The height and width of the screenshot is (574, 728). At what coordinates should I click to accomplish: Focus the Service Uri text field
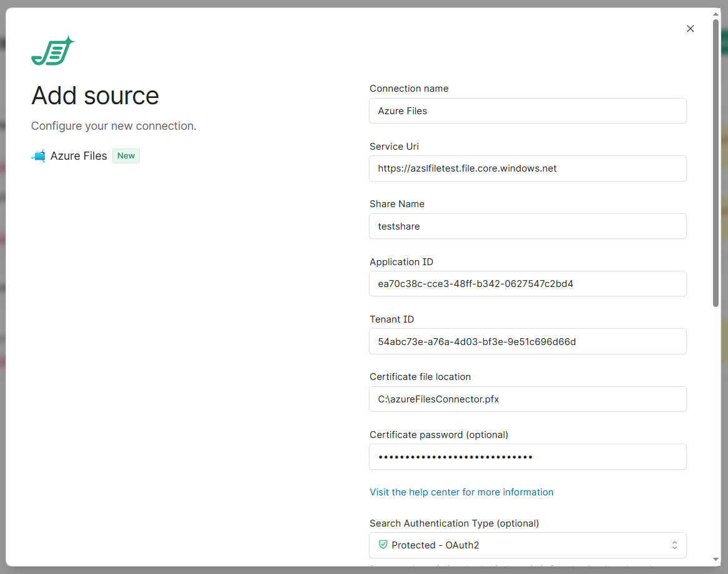[528, 168]
